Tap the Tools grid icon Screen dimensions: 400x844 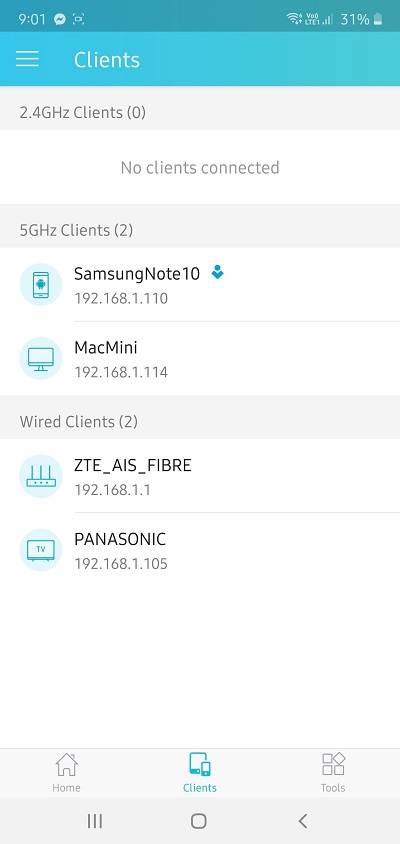pos(333,764)
